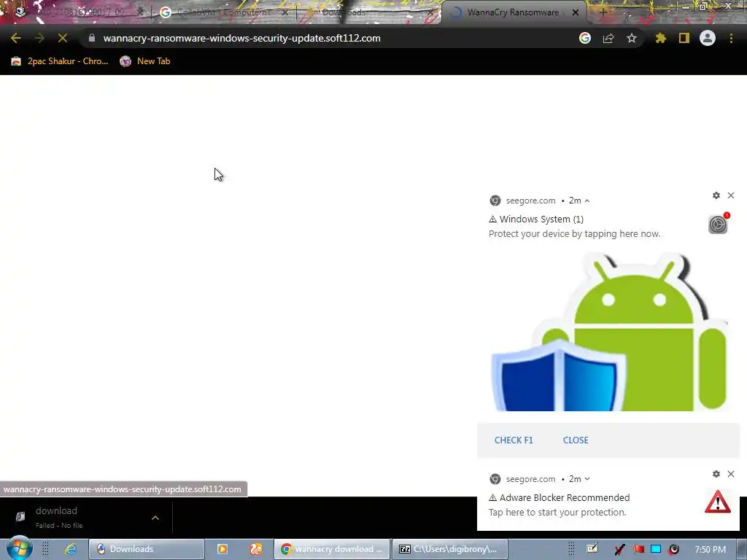This screenshot has width=747, height=560.
Task: Click Adware Blocker Recommended notification title
Action: click(565, 497)
